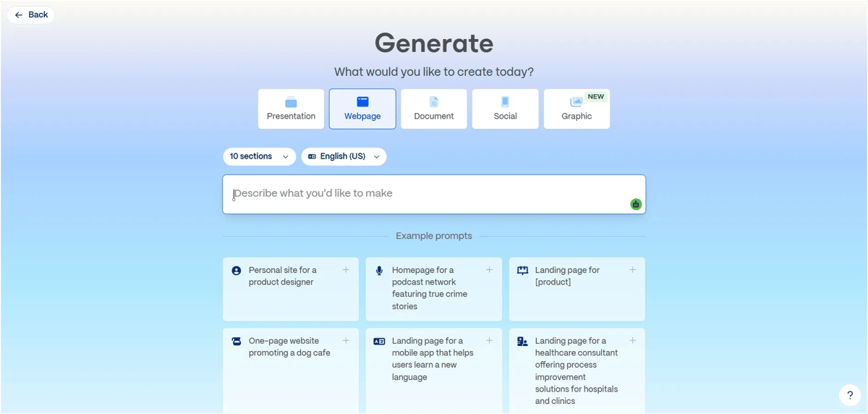Viewport: 868px width, 414px height.
Task: Add the healthcare consultant landing page prompt
Action: click(x=632, y=341)
